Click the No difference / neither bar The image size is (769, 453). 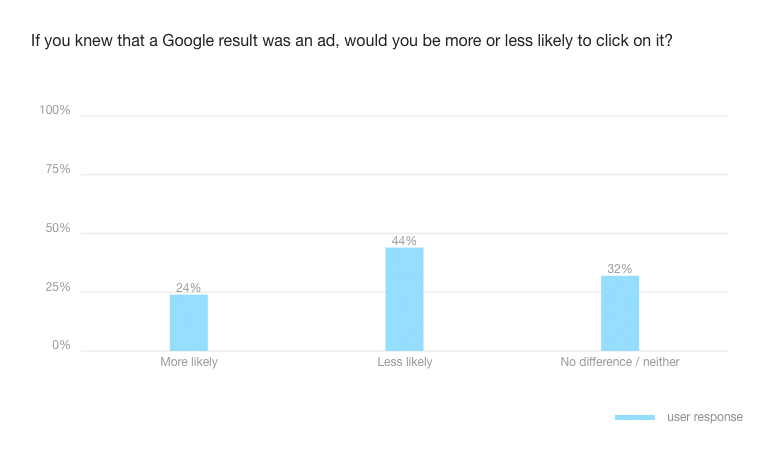[x=620, y=313]
